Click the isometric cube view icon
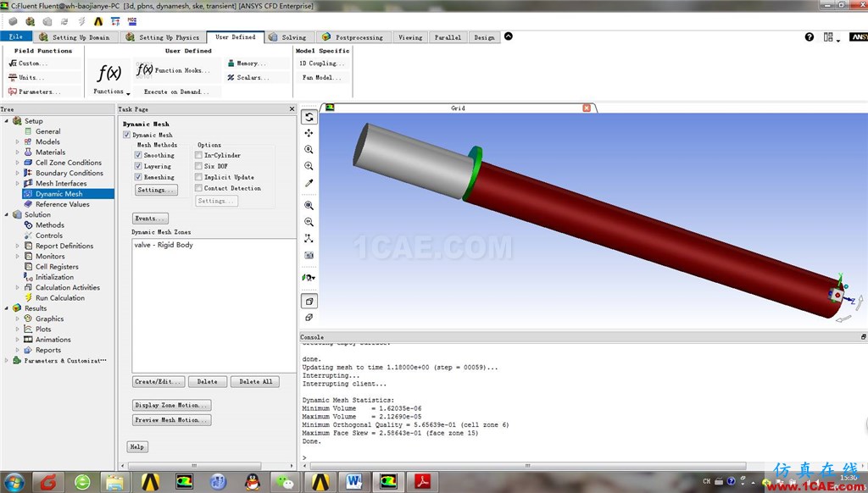The height and width of the screenshot is (493, 868). [309, 301]
